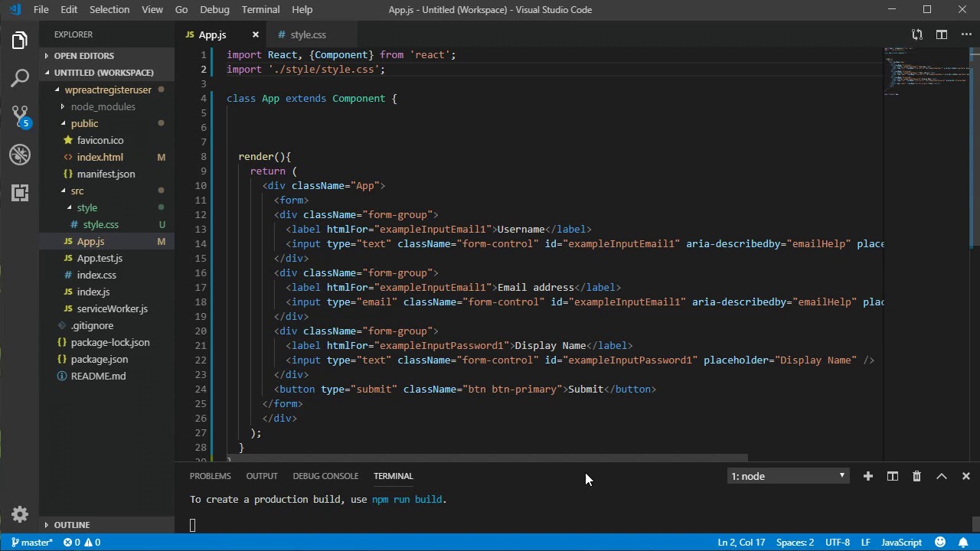Open the Terminal menu
Screen dimensions: 980x551
pyautogui.click(x=260, y=9)
